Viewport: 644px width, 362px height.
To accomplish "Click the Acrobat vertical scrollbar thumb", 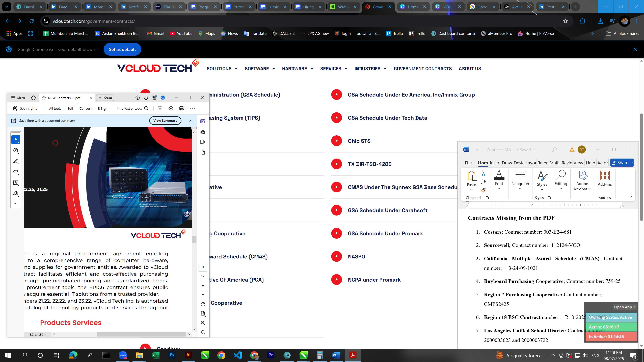I will click(x=194, y=239).
